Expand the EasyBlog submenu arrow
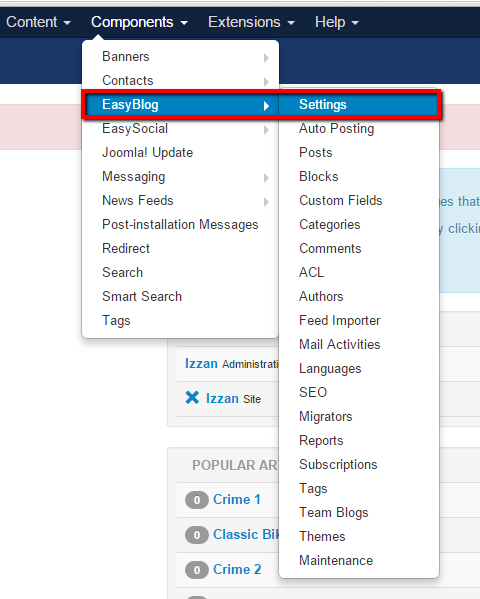This screenshot has height=599, width=480. click(266, 106)
